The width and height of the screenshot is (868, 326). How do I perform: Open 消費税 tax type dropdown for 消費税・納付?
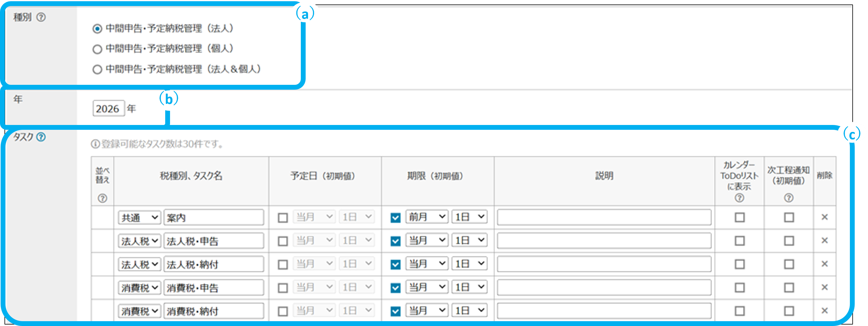coord(139,311)
